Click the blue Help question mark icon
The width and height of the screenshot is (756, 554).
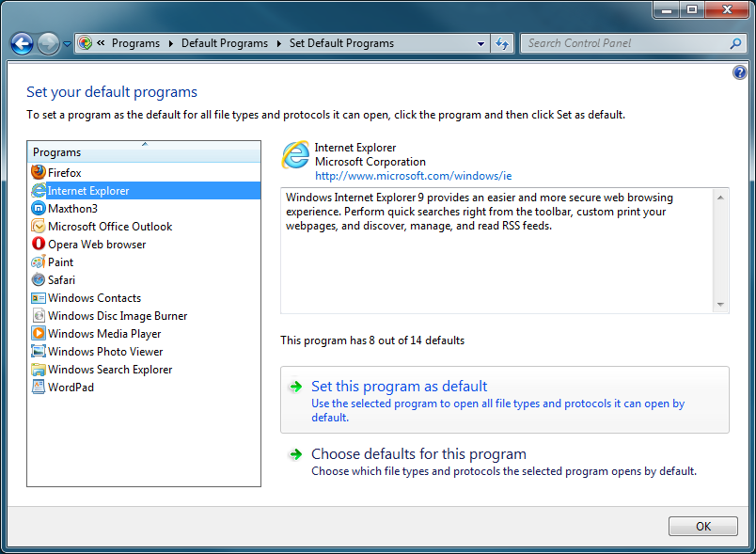(x=740, y=72)
